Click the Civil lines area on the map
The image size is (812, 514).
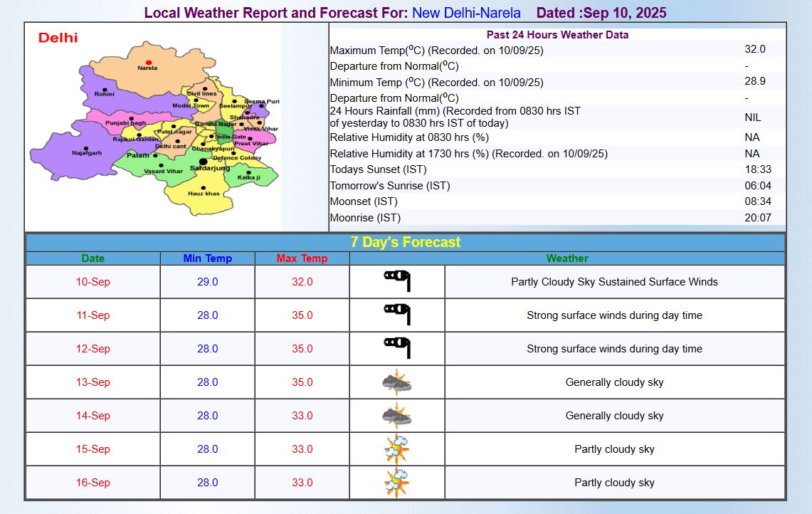coord(201,94)
